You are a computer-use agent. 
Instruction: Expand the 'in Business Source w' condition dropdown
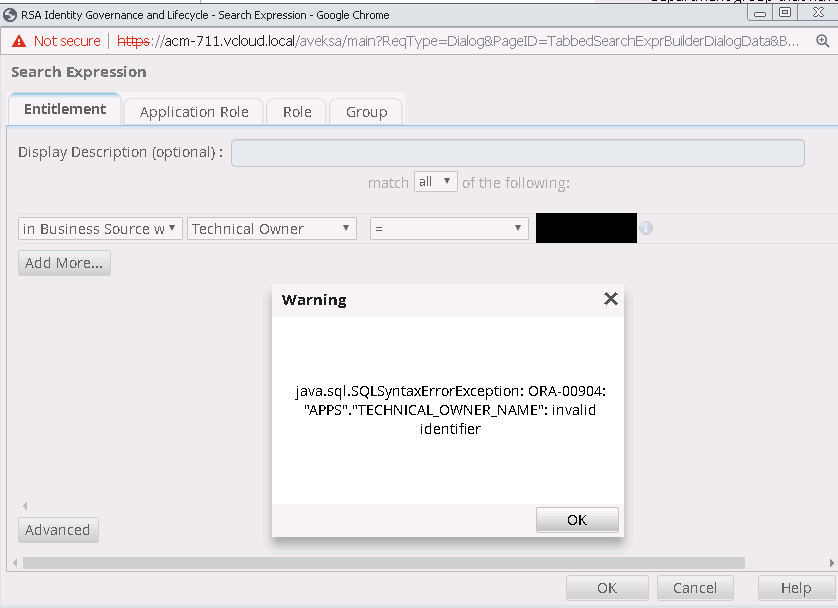coord(99,228)
